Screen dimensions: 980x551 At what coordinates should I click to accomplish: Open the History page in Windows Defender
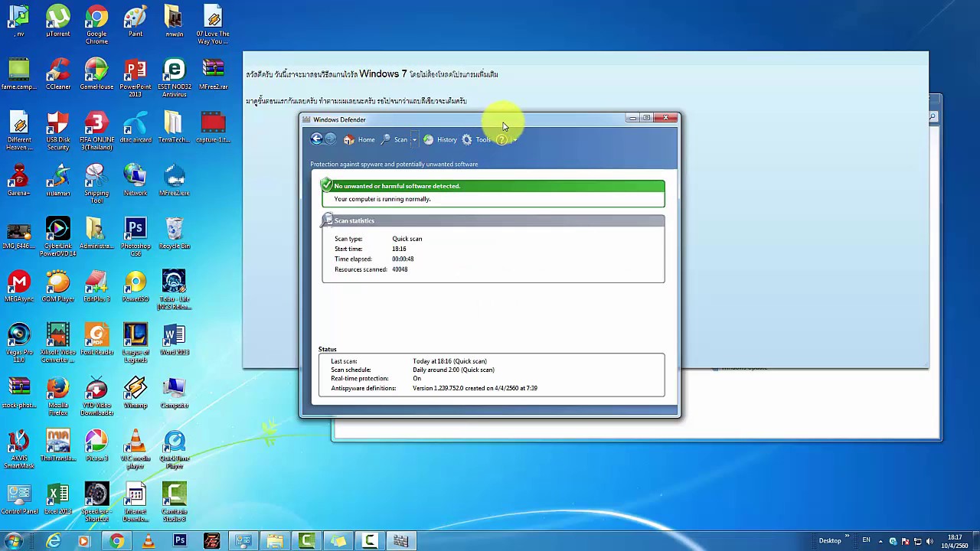440,140
